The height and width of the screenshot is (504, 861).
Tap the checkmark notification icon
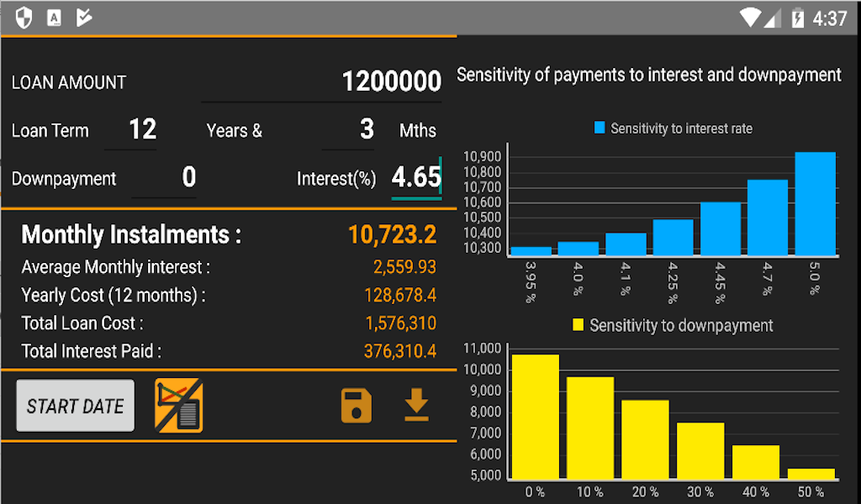coord(84,18)
